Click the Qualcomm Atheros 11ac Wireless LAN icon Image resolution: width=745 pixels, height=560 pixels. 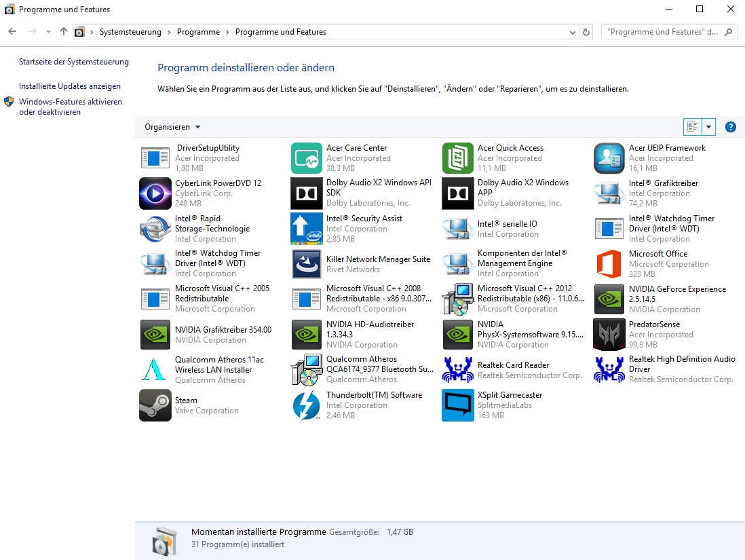click(154, 370)
